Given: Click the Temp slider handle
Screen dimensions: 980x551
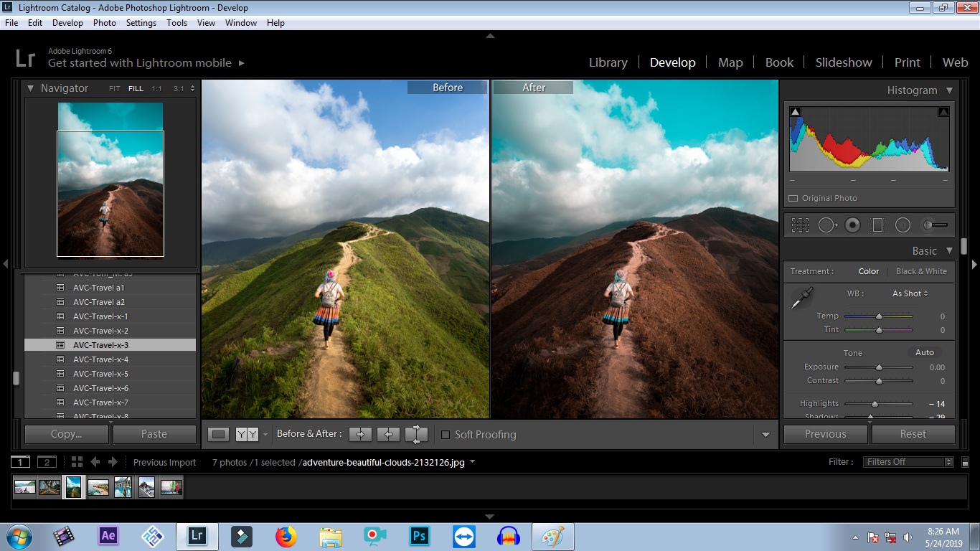Looking at the screenshot, I should pyautogui.click(x=879, y=316).
